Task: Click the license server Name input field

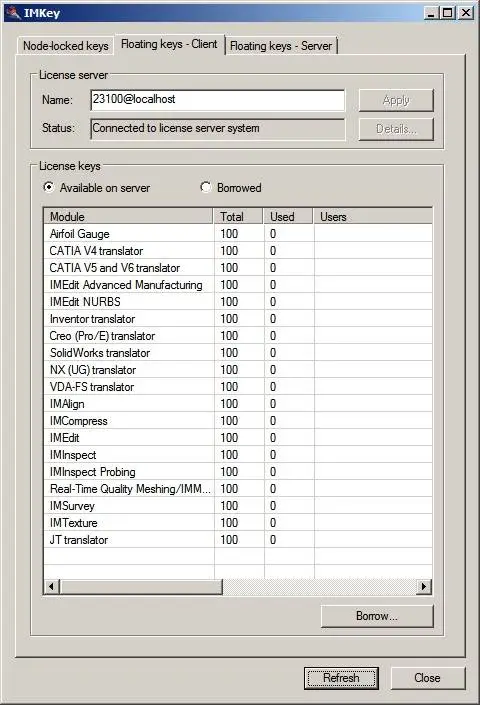Action: [x=218, y=100]
